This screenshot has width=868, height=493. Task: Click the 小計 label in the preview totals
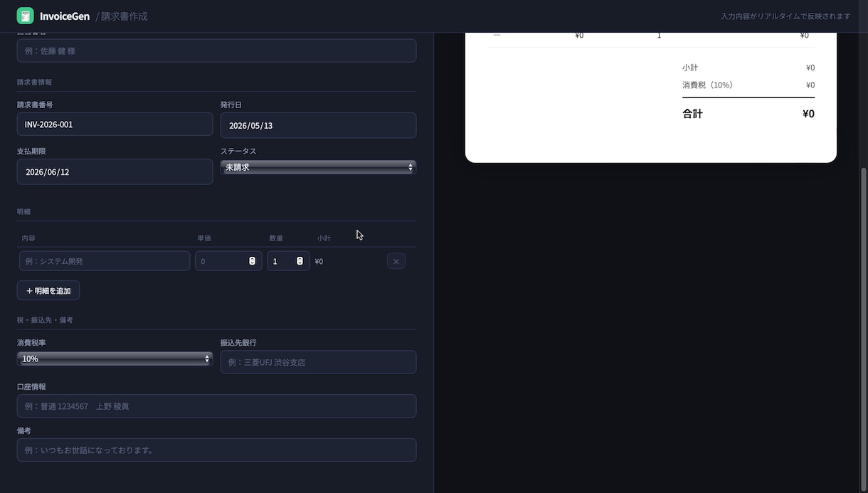tap(690, 68)
